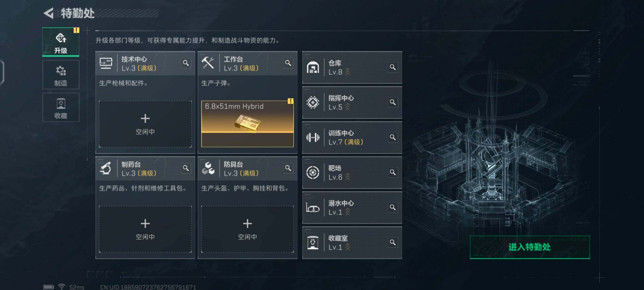Select the 仓库 Lv.8 department row
Viewport: 644px width, 290px height.
[x=352, y=67]
